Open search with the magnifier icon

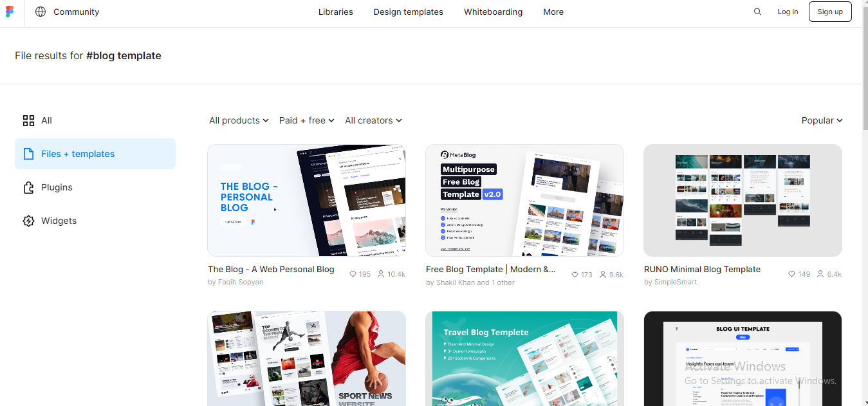point(757,12)
